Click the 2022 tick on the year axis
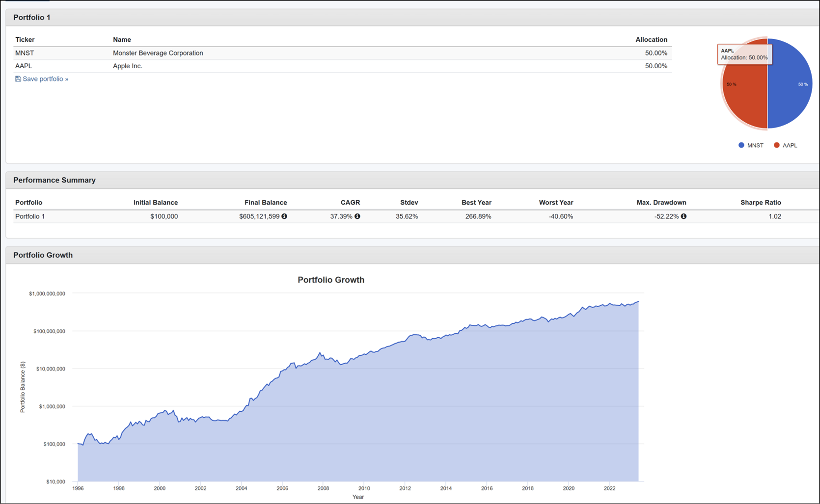The image size is (820, 504). (x=609, y=488)
